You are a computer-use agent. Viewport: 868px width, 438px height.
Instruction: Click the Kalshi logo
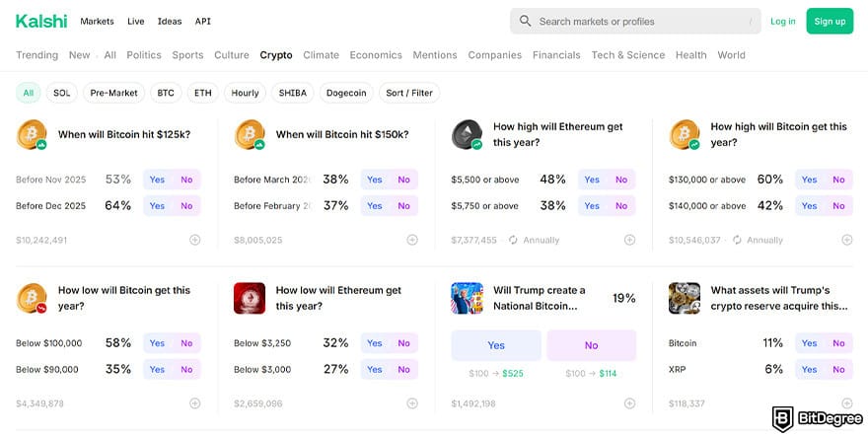(x=41, y=21)
